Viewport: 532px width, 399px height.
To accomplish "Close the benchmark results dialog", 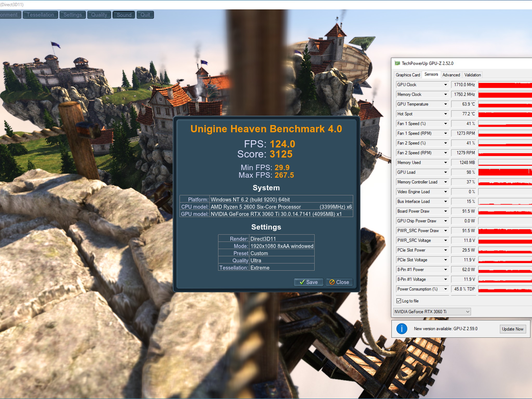I will 339,282.
